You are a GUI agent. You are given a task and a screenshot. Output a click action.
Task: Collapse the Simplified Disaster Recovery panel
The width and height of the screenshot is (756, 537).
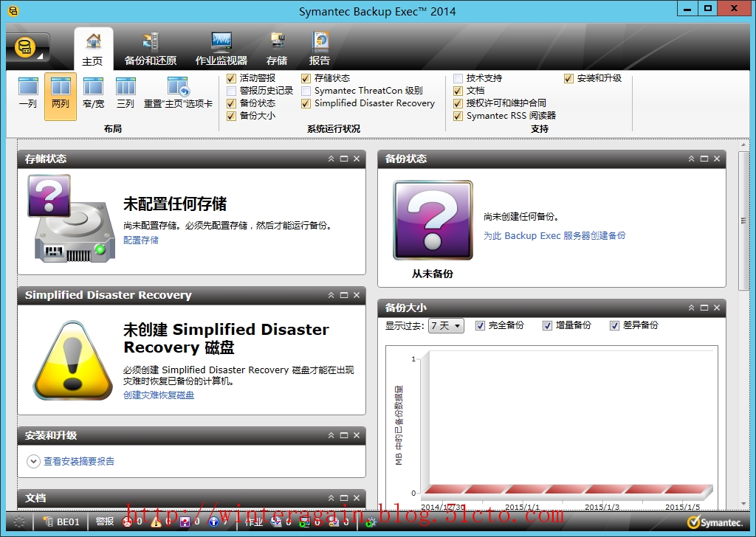pyautogui.click(x=331, y=295)
